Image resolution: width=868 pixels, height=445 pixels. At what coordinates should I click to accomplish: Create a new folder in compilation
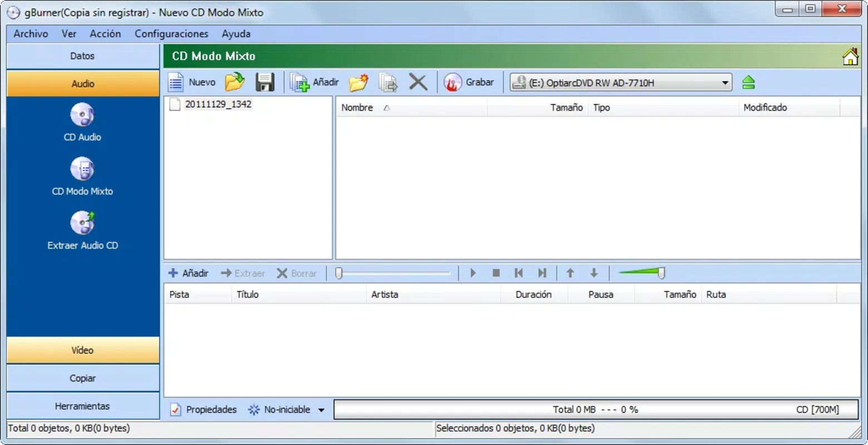(x=359, y=82)
